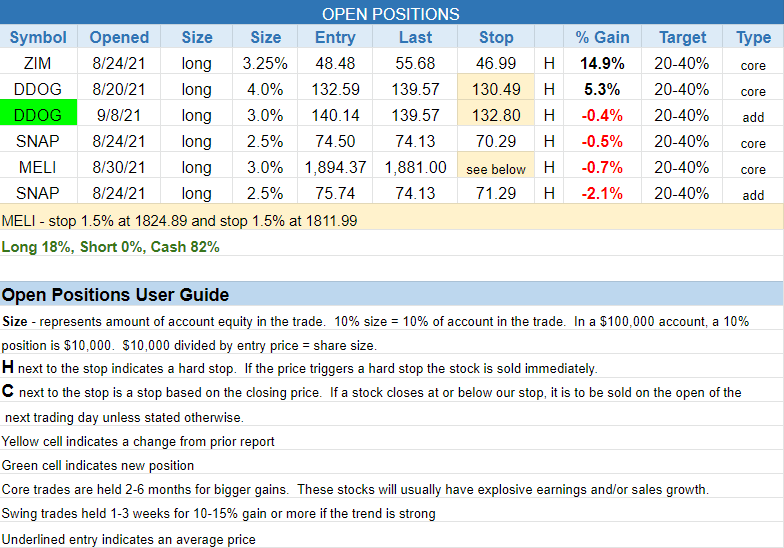The width and height of the screenshot is (784, 548).
Task: Click the -0.4% gain cell
Action: [602, 115]
